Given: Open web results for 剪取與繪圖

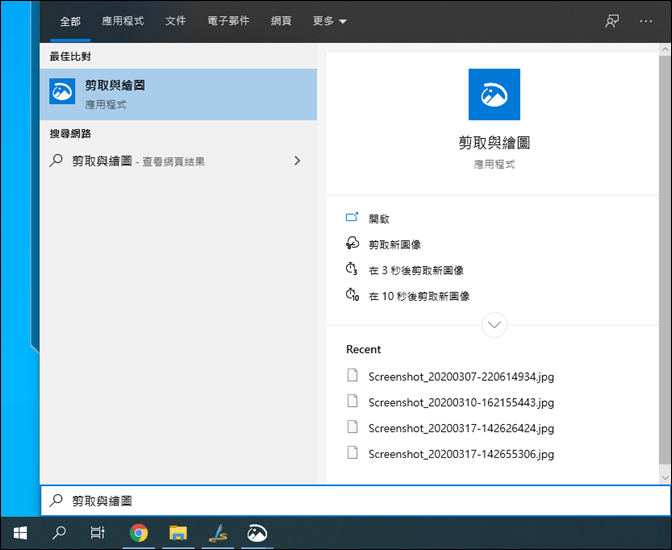Looking at the screenshot, I should 178,161.
